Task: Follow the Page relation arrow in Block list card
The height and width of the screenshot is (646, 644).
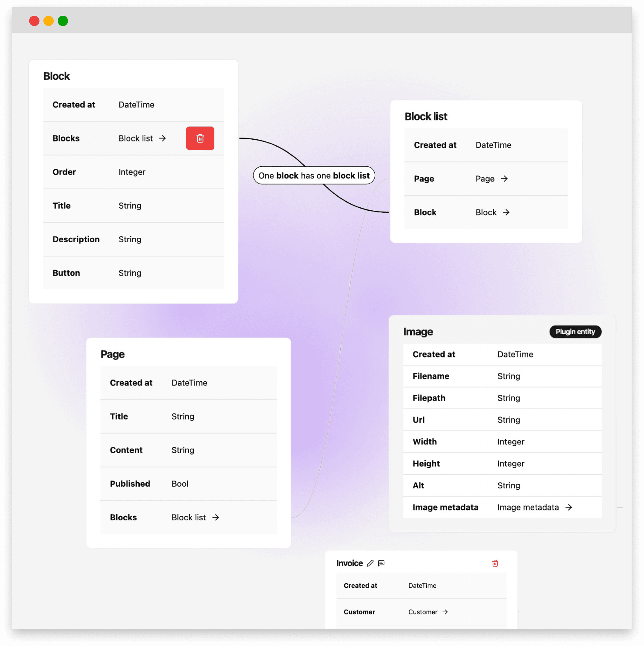Action: click(x=505, y=179)
